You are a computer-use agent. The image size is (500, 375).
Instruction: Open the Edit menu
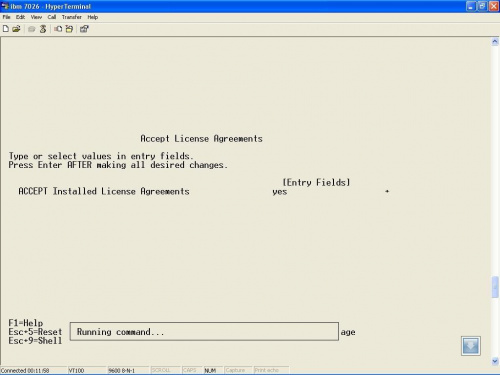click(20, 17)
